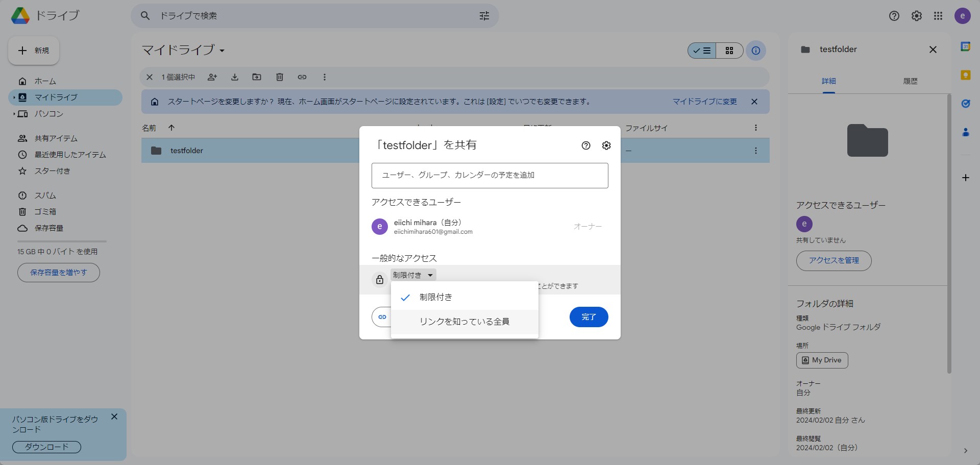Click the copy link icon button in share dialog

[x=382, y=317]
